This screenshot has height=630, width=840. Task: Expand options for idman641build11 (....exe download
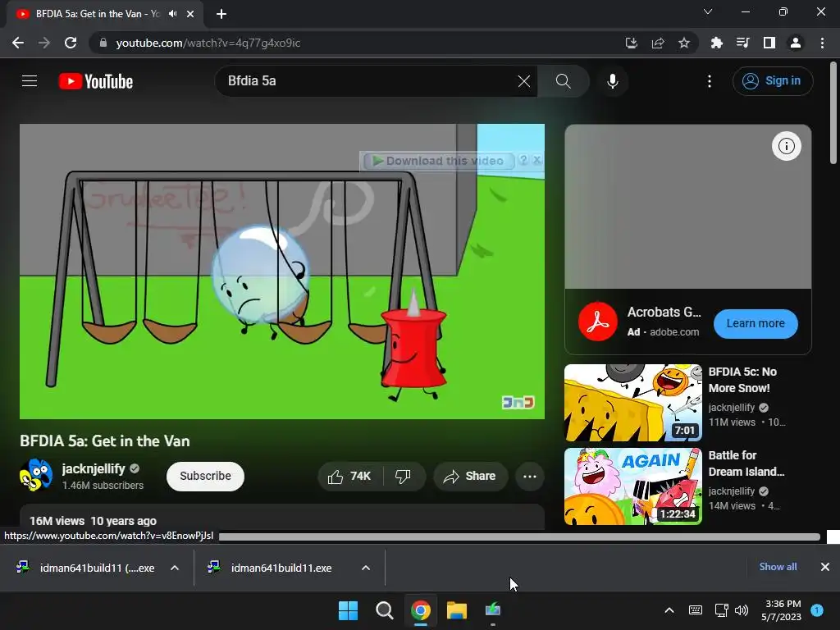point(175,568)
